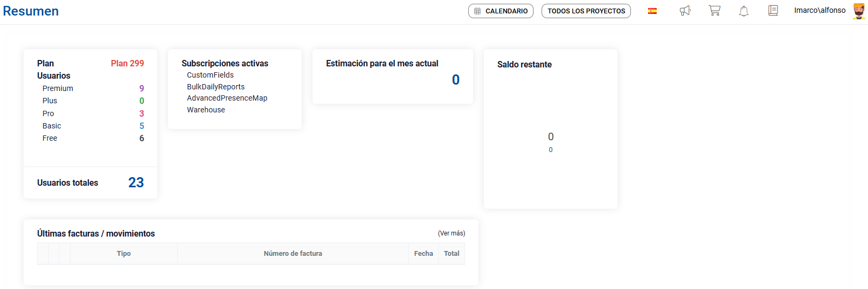Click the Spanish flag language icon
The height and width of the screenshot is (289, 868).
point(652,11)
